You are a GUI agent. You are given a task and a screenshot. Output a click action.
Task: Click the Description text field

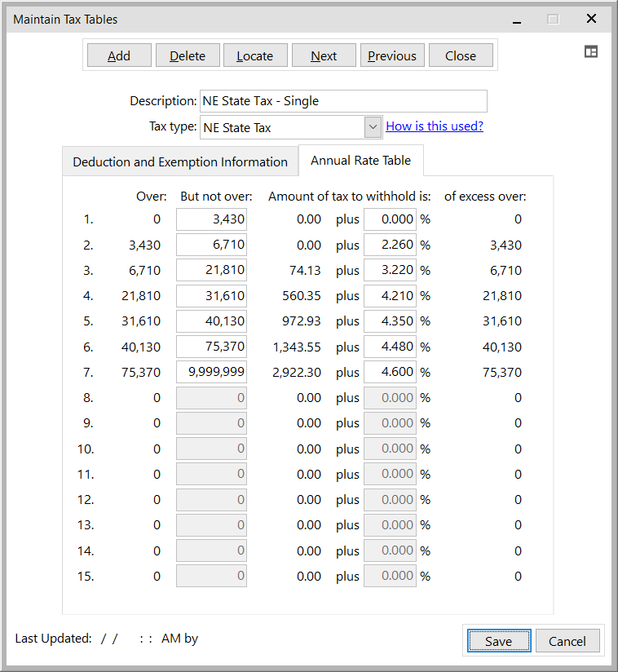point(343,101)
